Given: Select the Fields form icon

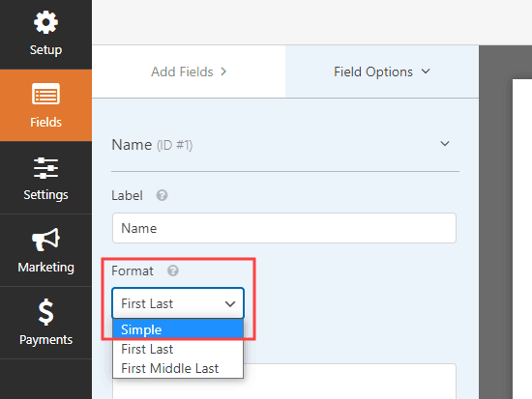Looking at the screenshot, I should pyautogui.click(x=45, y=94).
